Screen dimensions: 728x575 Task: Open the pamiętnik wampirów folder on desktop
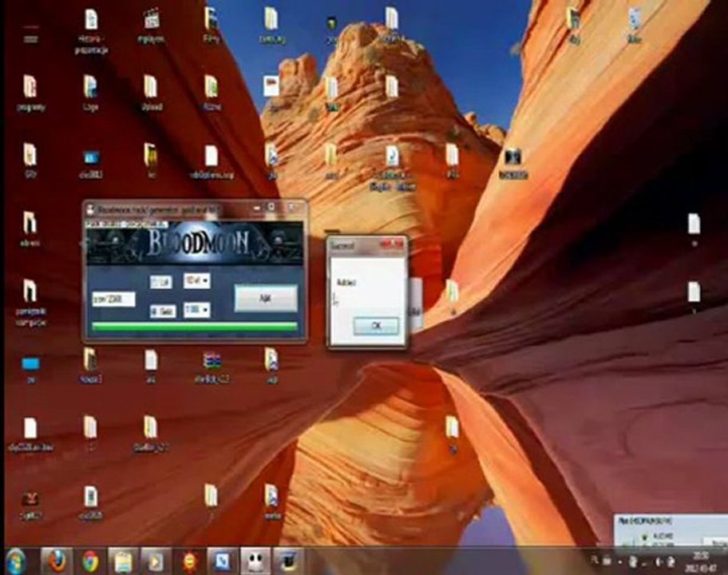[x=30, y=302]
